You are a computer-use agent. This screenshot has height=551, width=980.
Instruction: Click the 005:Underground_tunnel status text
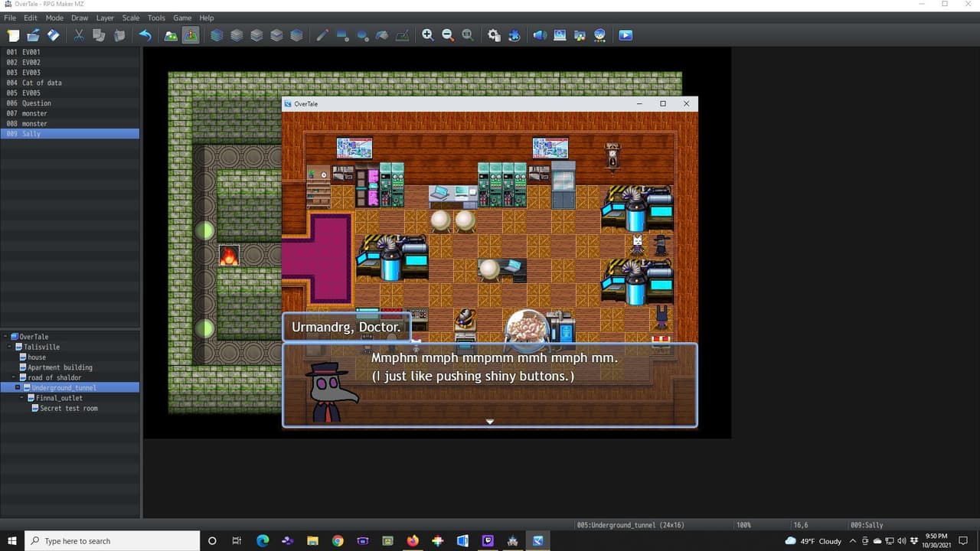pyautogui.click(x=631, y=525)
